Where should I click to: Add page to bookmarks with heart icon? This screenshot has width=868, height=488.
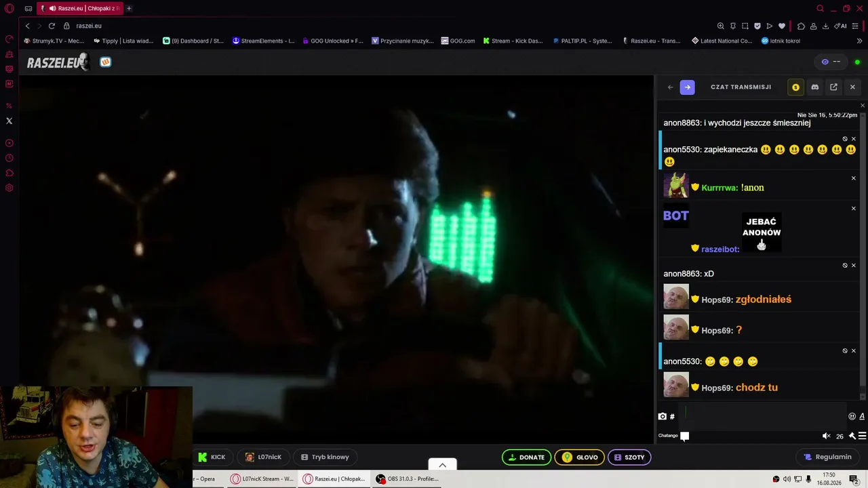point(782,26)
